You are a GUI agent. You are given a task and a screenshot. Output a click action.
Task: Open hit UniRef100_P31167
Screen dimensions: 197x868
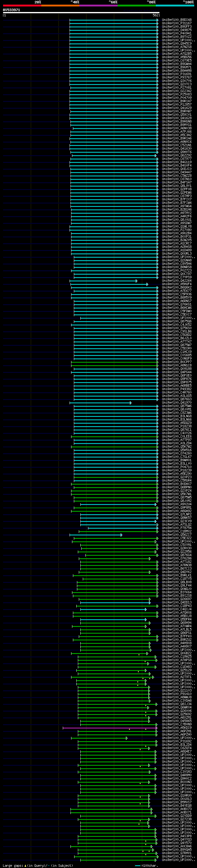click(x=177, y=23)
